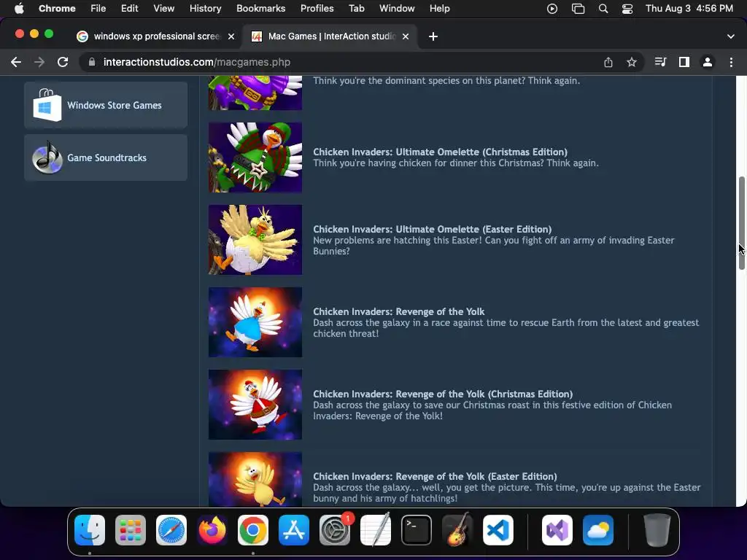Screen dimensions: 747x560
Task: Go back to the previous page
Action: click(x=16, y=62)
